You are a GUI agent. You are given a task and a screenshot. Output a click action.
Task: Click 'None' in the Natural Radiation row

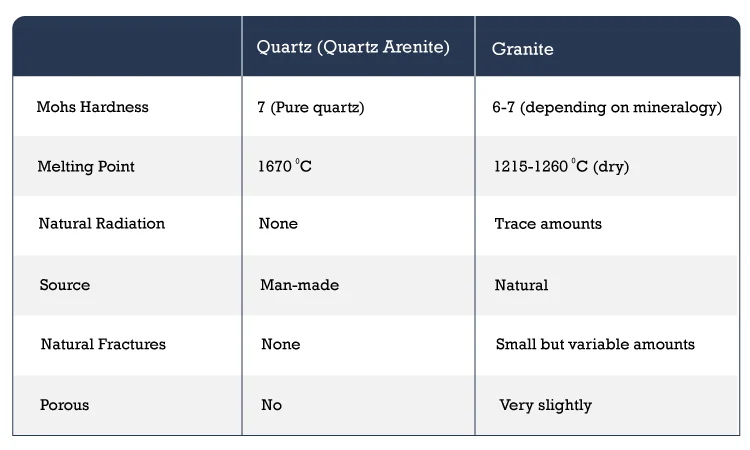click(278, 223)
